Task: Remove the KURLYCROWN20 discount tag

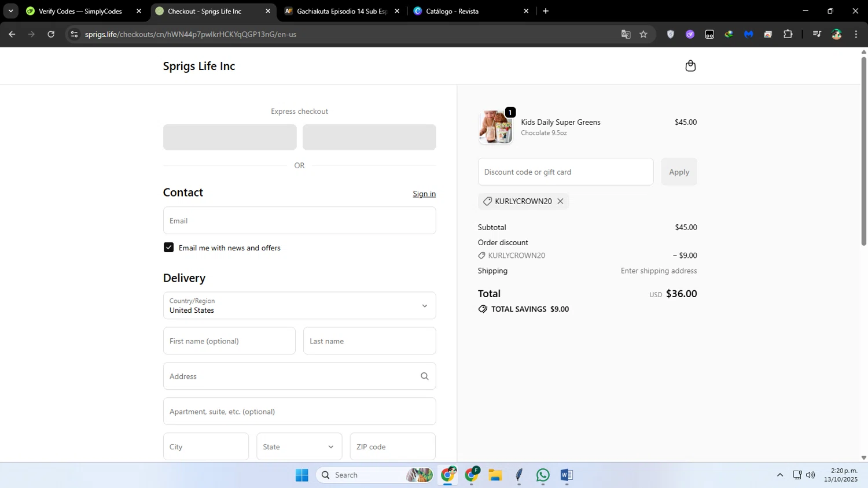Action: (x=560, y=201)
